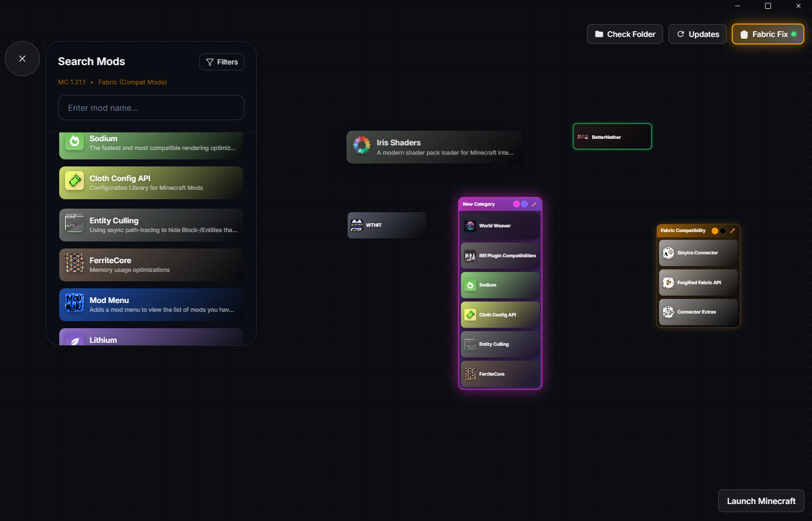Pick the orange color dot in Fabric Compatibility
812x521 pixels.
(715, 231)
